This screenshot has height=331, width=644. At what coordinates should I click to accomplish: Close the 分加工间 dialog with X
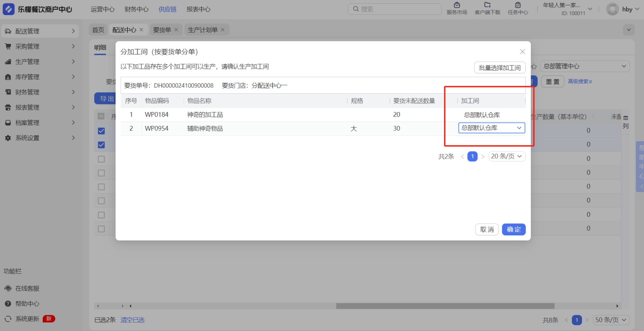coord(522,52)
